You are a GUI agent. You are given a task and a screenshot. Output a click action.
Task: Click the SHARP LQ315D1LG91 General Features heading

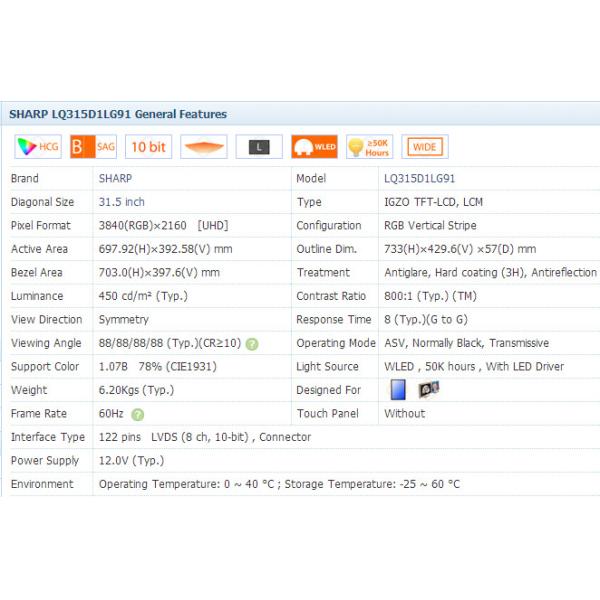point(118,114)
